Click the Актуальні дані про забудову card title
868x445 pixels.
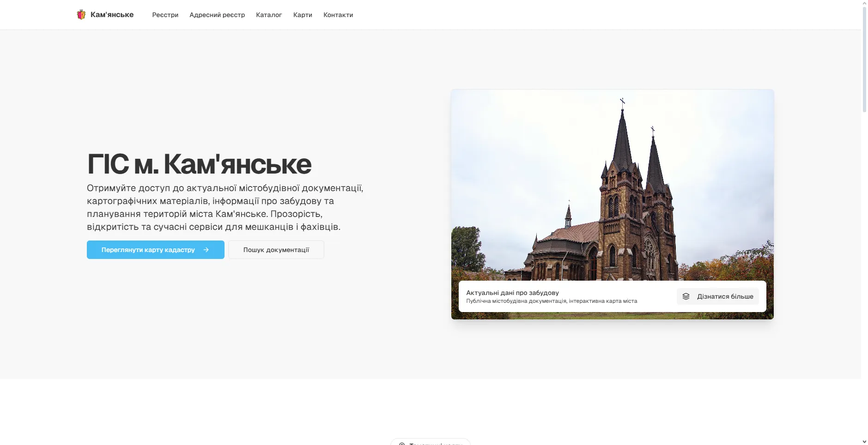(512, 293)
